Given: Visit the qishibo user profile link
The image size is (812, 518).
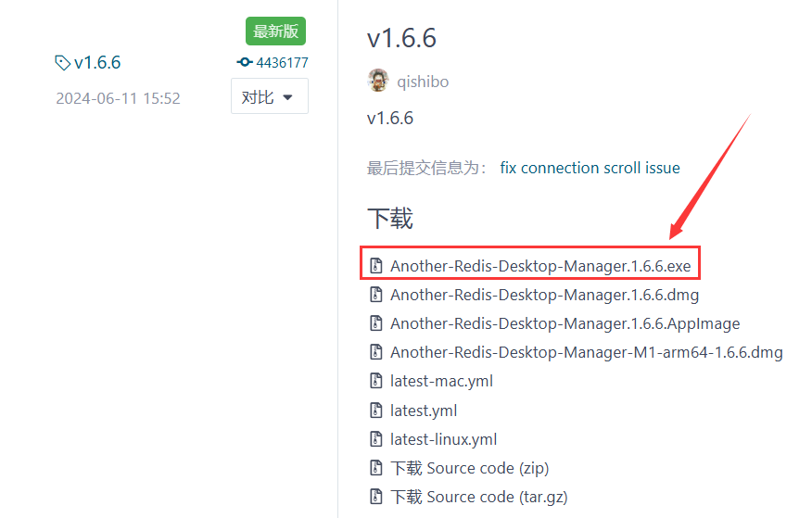Looking at the screenshot, I should click(x=423, y=82).
